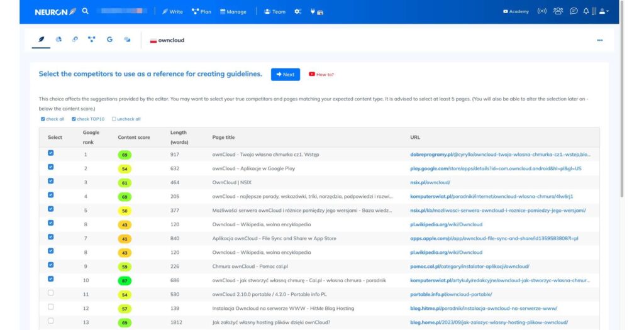Open the settings gears icon

tap(298, 11)
